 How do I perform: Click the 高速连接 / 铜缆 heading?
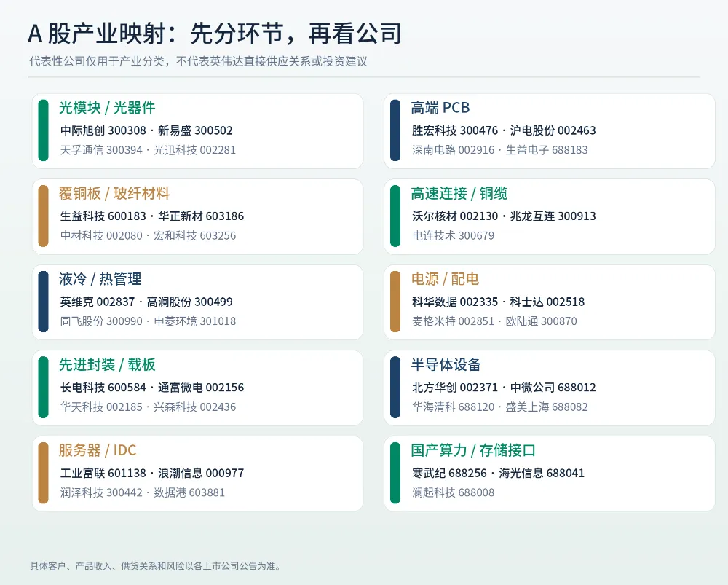(459, 193)
